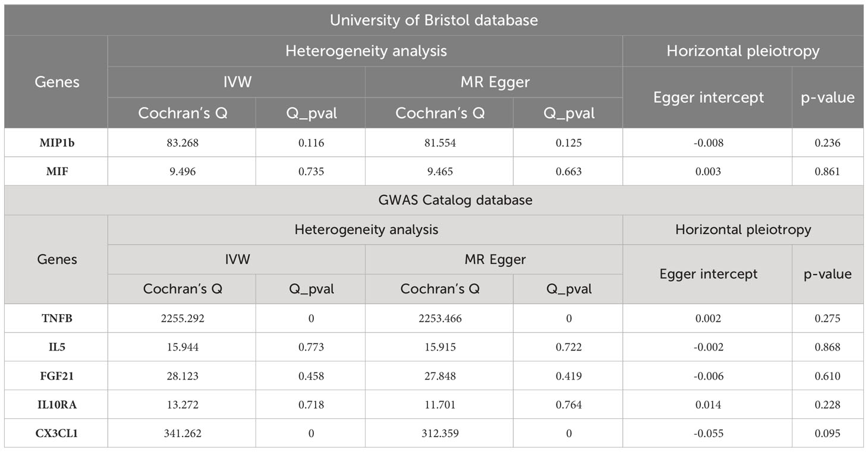Viewport: 868px width, 452px height.
Task: Click the top MR Egger column header
Action: 494,82
